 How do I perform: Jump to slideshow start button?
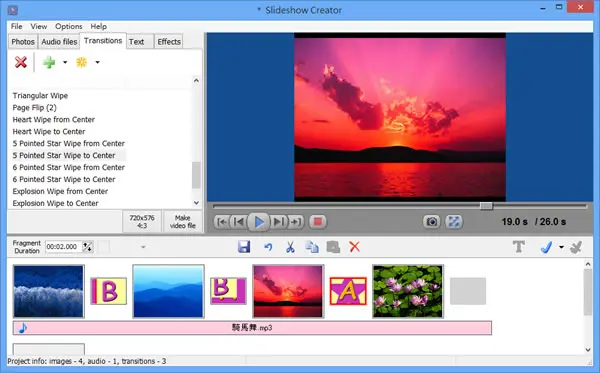222,222
